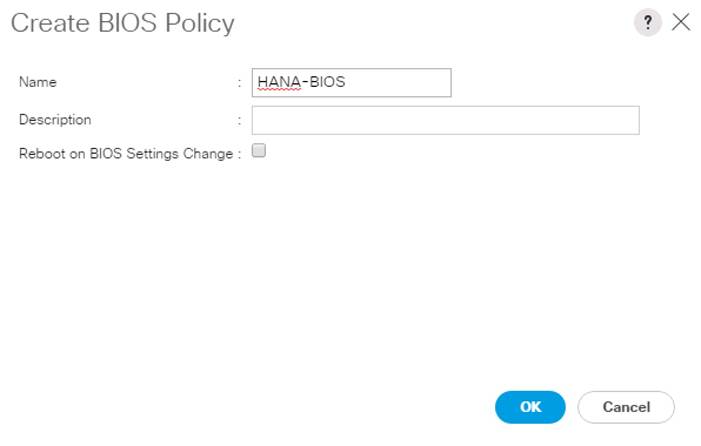The width and height of the screenshot is (701, 446).
Task: Click the Create BIOS Policy title text
Action: click(122, 23)
